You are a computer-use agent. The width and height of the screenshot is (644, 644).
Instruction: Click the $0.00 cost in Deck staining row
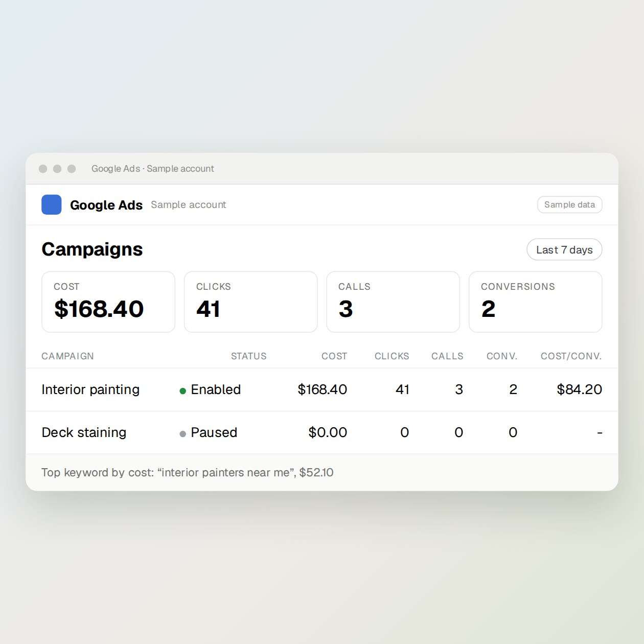[328, 432]
